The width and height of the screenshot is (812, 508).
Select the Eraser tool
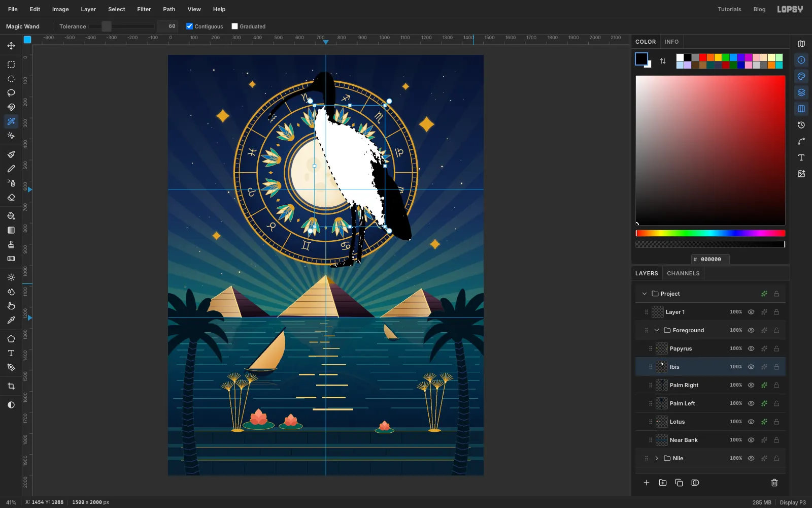(11, 197)
